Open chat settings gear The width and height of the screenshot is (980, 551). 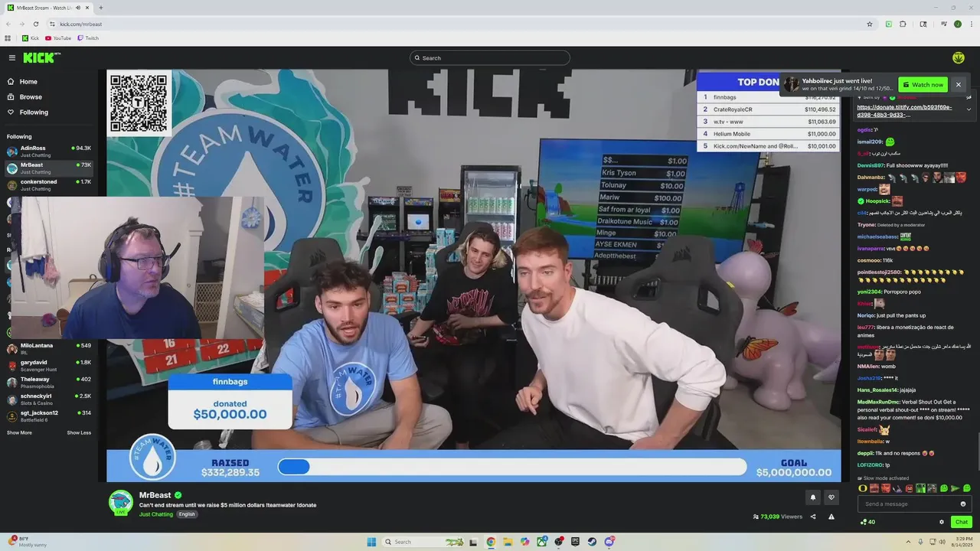pyautogui.click(x=942, y=522)
